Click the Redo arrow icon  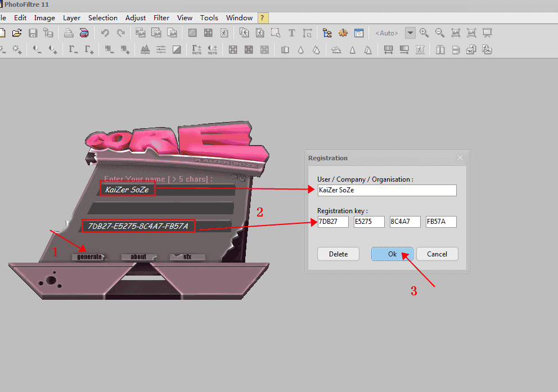[120, 33]
